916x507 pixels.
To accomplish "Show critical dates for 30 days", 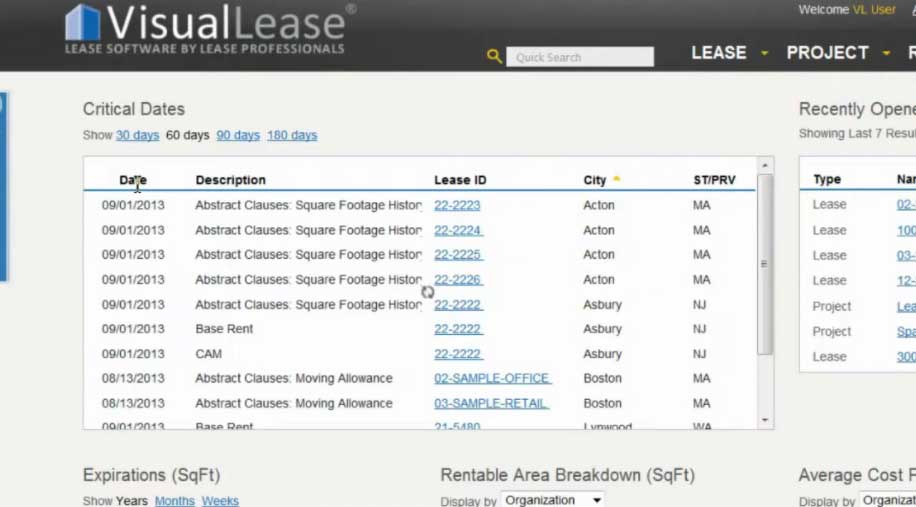I will point(137,135).
